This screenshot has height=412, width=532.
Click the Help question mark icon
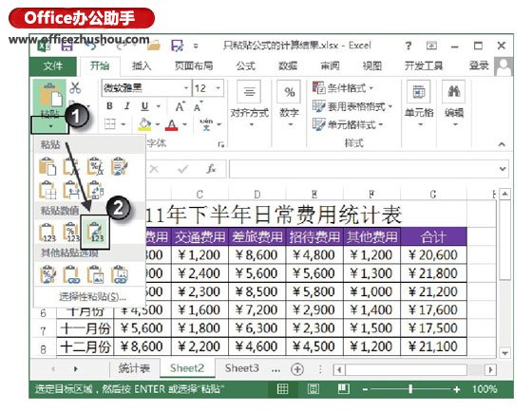(408, 46)
